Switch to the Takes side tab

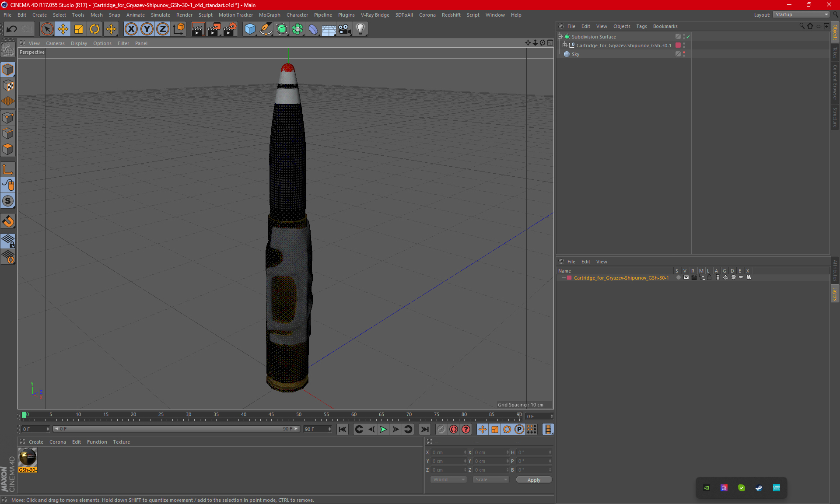click(835, 52)
